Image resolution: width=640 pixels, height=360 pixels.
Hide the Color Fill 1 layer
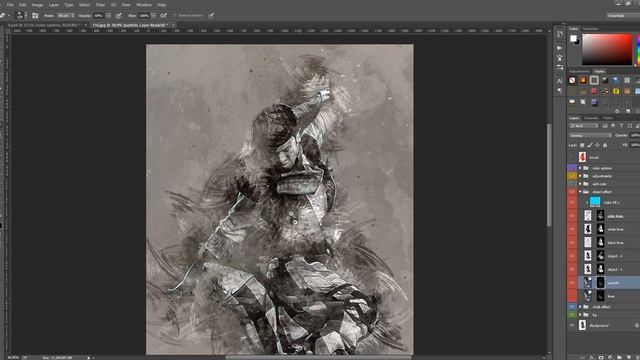(572, 202)
